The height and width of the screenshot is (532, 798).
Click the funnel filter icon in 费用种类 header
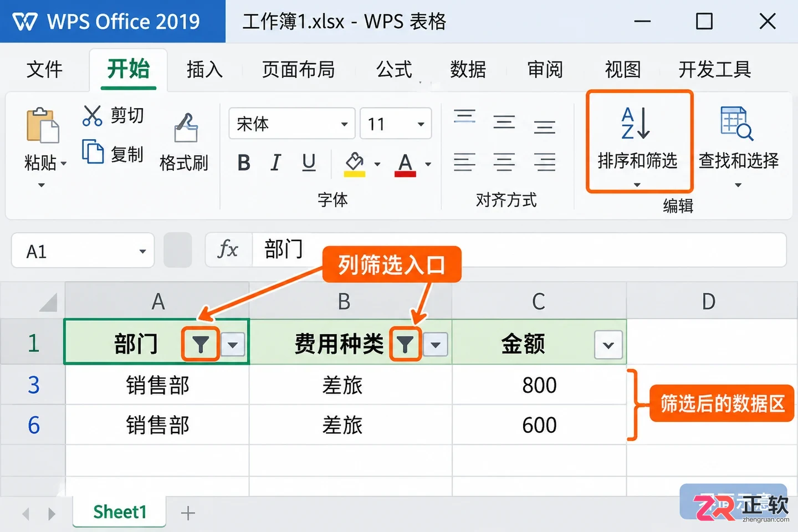pos(405,345)
